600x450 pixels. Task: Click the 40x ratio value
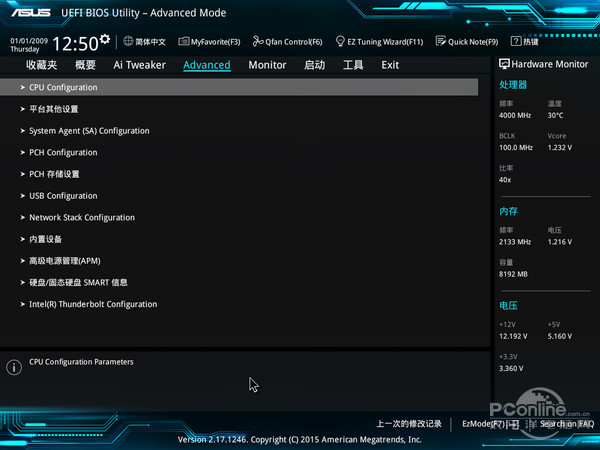pyautogui.click(x=505, y=180)
